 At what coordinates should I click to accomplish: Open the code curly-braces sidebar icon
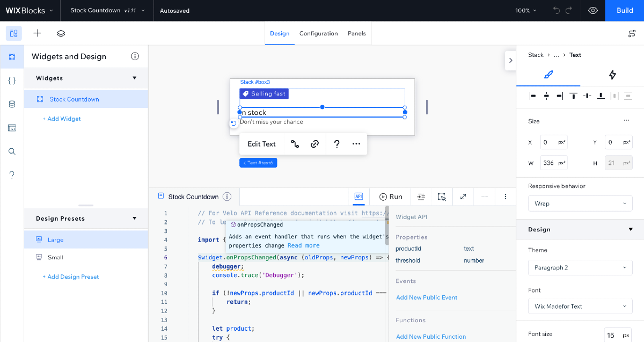tap(12, 81)
